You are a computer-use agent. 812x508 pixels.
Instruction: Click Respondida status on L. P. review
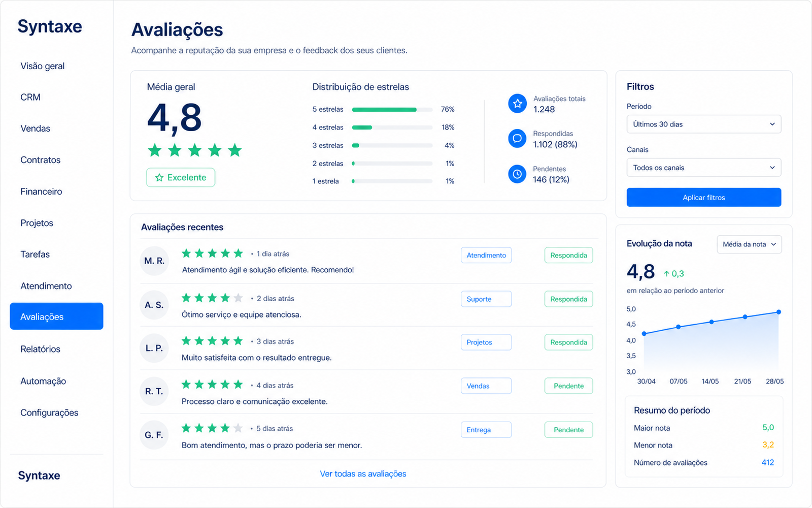[x=569, y=342]
